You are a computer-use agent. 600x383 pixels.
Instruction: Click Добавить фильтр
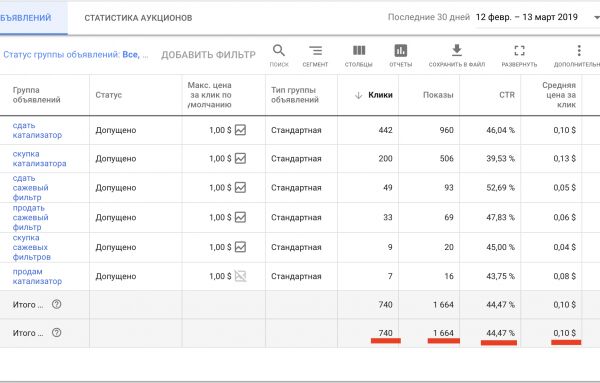[x=208, y=55]
